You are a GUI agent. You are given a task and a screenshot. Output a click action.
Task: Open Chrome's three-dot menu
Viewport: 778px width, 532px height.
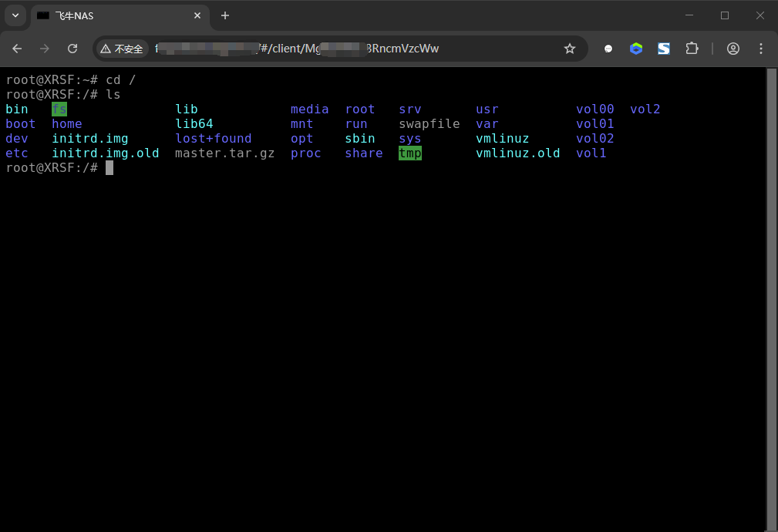[x=761, y=49]
